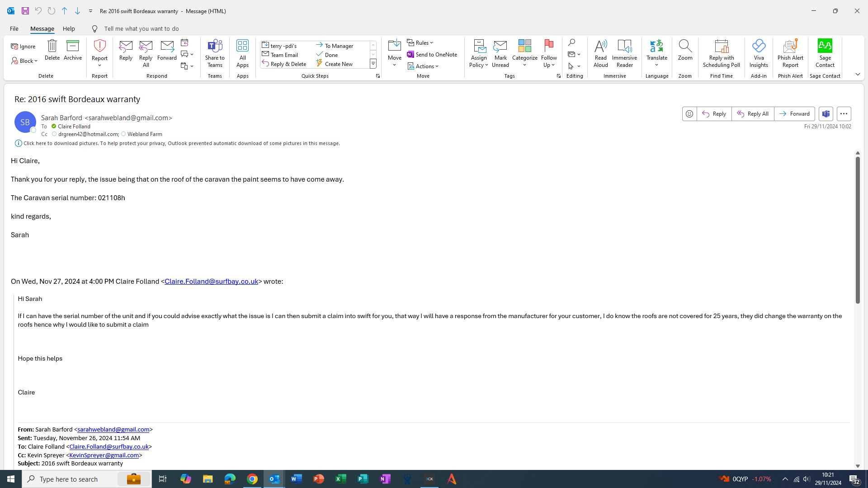
Task: Click Reply All button in message header
Action: [x=753, y=114]
